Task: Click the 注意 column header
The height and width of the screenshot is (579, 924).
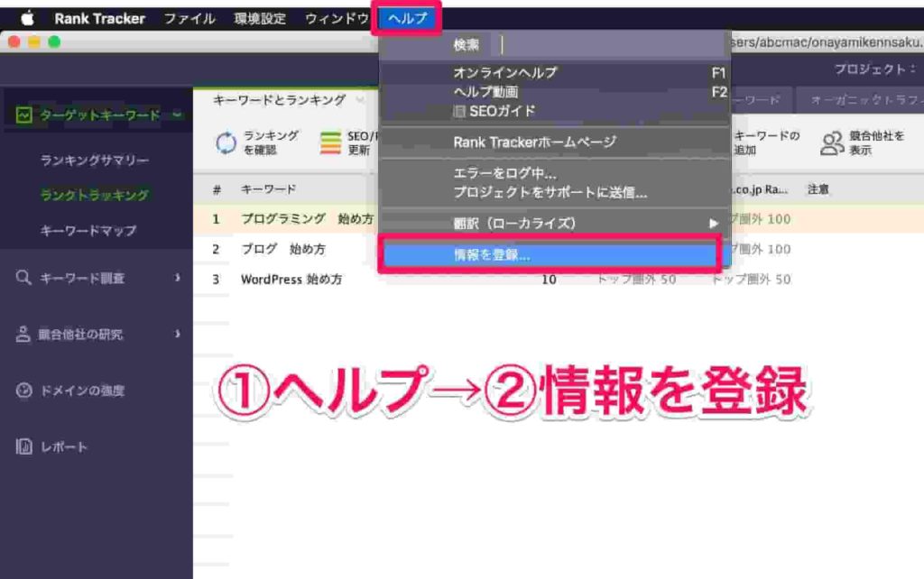Action: pos(818,189)
